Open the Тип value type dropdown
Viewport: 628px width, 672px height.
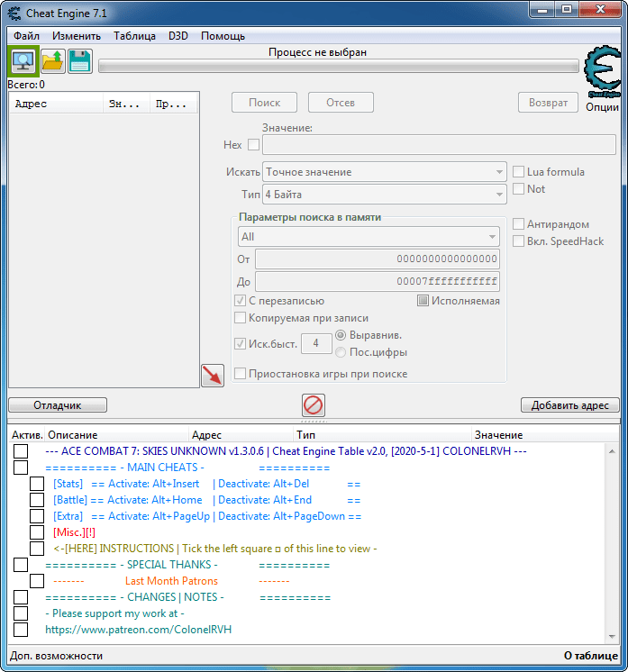pyautogui.click(x=385, y=195)
